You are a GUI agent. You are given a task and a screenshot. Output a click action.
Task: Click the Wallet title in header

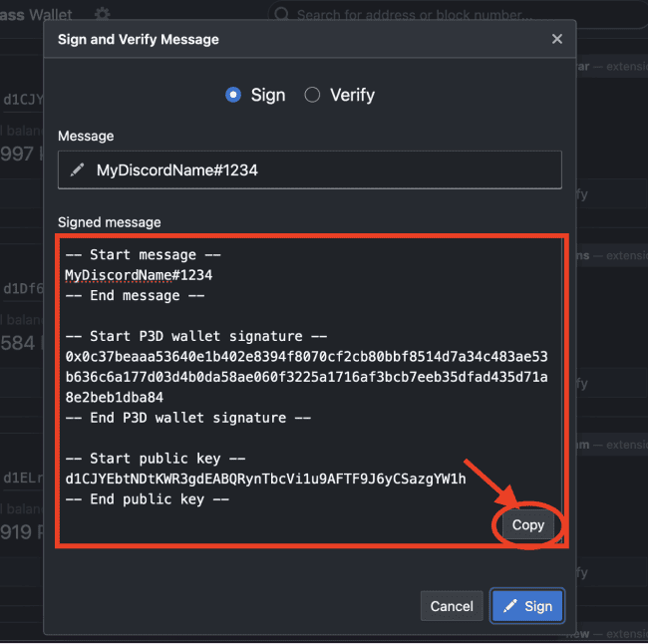[50, 15]
